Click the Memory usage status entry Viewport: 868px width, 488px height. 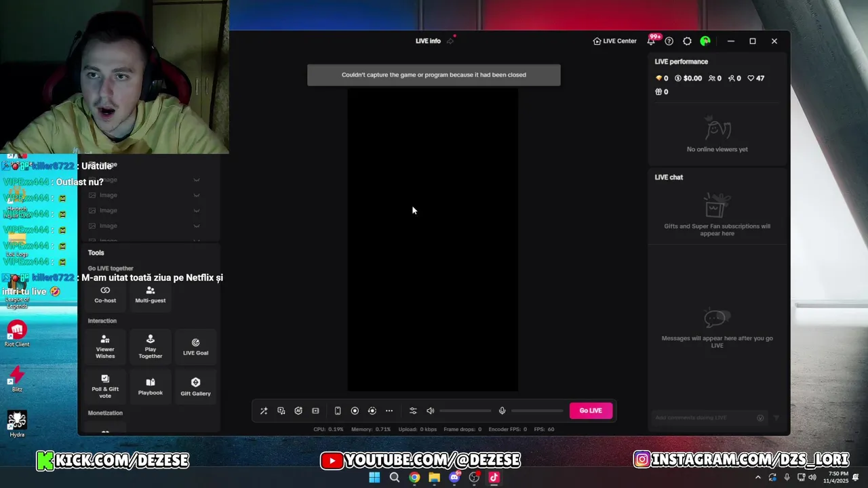click(371, 430)
